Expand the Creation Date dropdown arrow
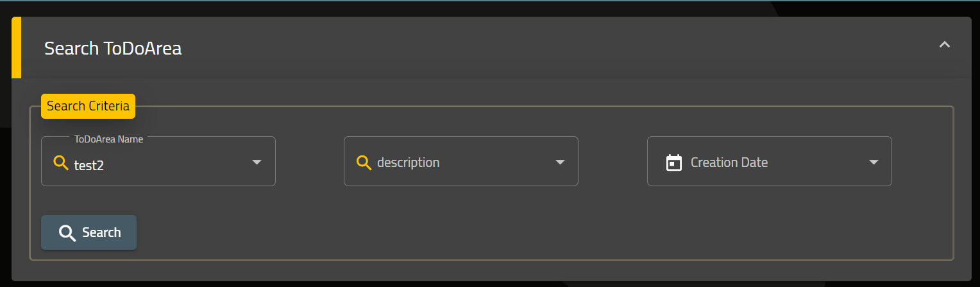This screenshot has width=980, height=287. (x=874, y=162)
